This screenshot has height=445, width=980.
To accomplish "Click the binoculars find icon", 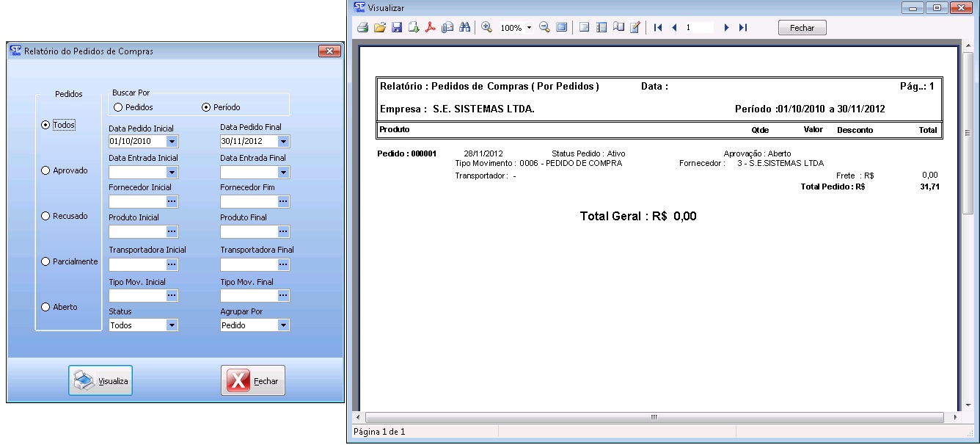I will pos(464,28).
